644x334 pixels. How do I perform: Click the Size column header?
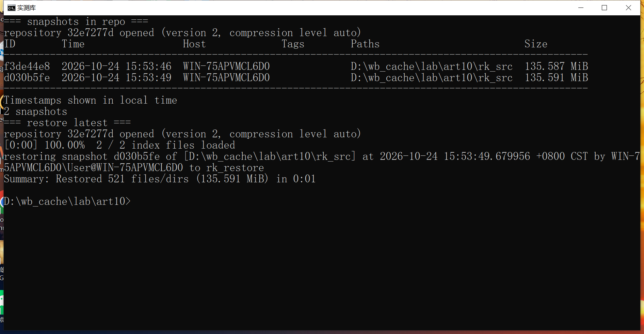tap(536, 44)
